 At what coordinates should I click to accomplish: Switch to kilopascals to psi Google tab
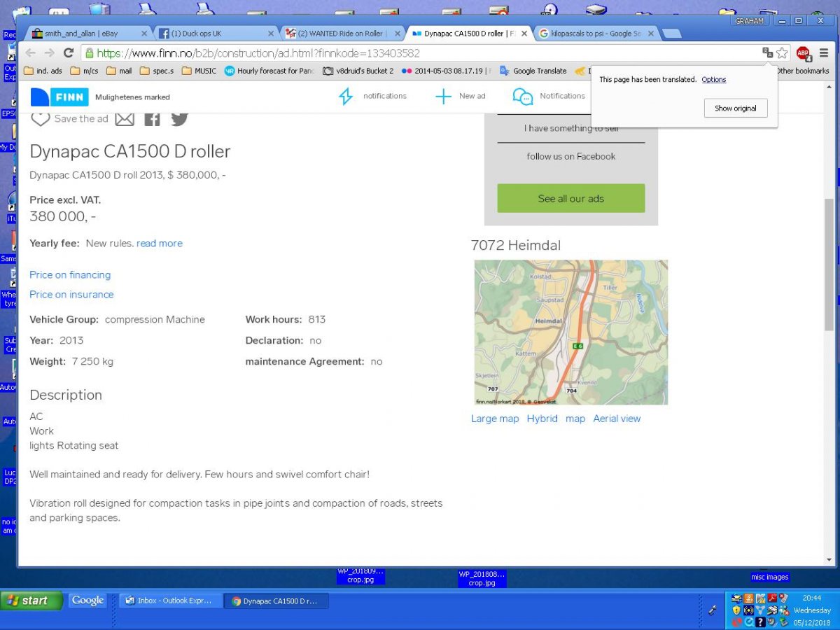tap(596, 33)
